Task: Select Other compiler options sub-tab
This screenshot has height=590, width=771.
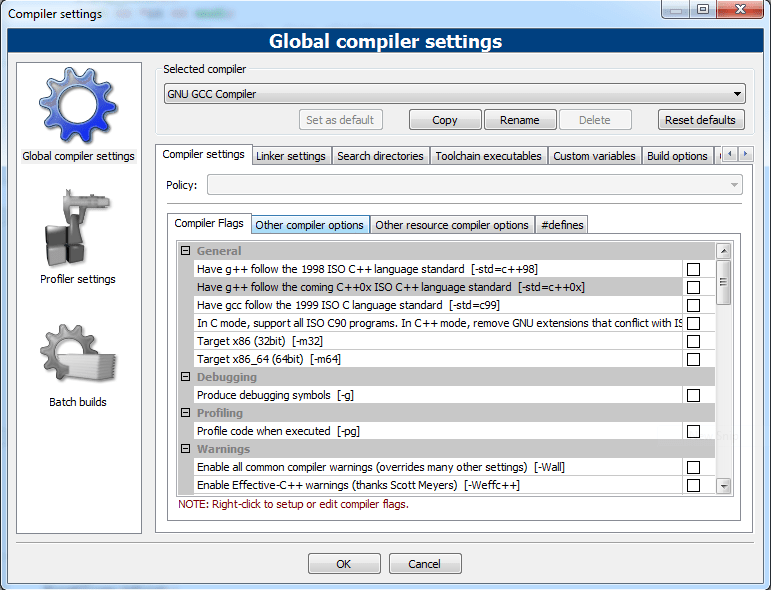Action: (x=309, y=225)
